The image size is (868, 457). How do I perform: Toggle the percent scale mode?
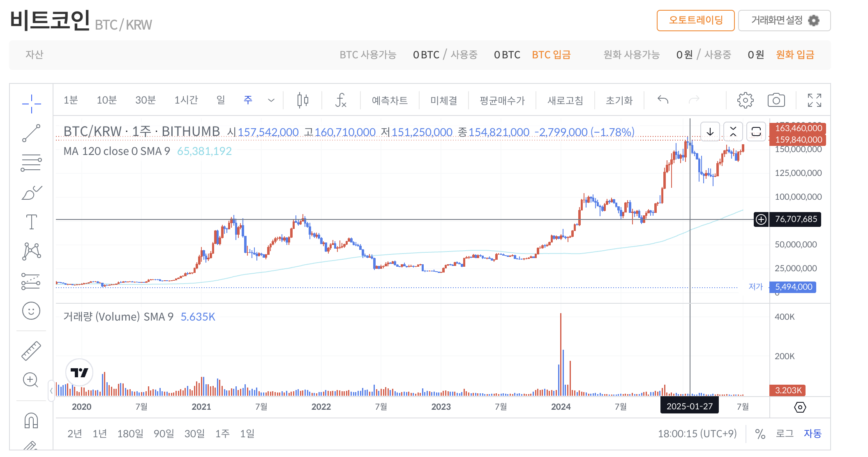coord(760,434)
